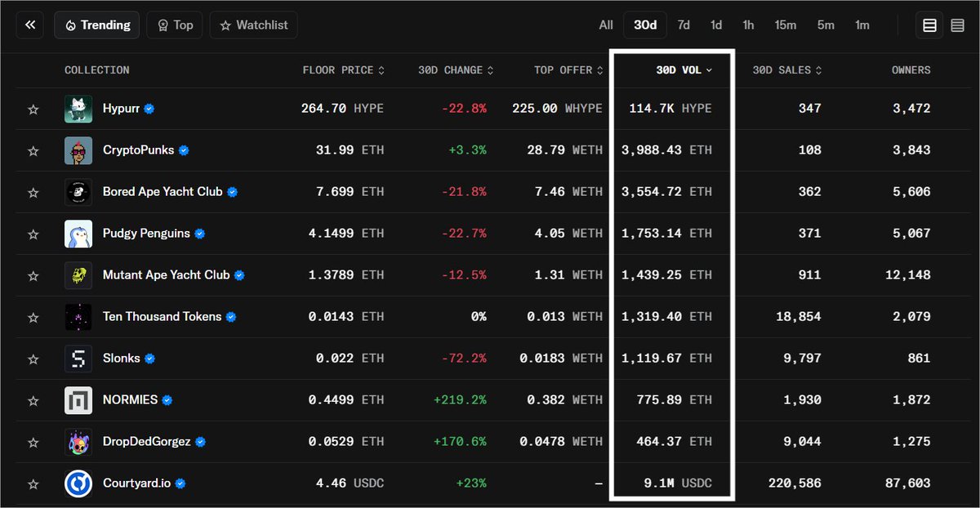Add Hypurr to watchlist star
980x508 pixels.
(33, 109)
